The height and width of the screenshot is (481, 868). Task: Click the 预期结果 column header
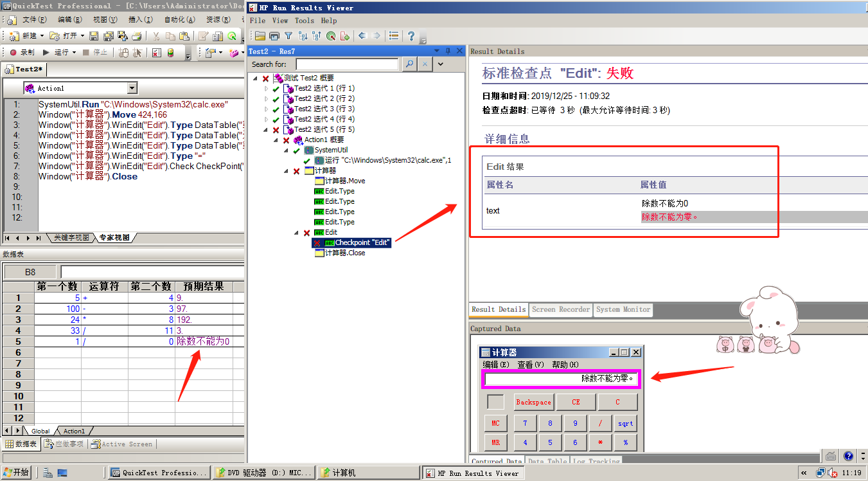point(204,287)
